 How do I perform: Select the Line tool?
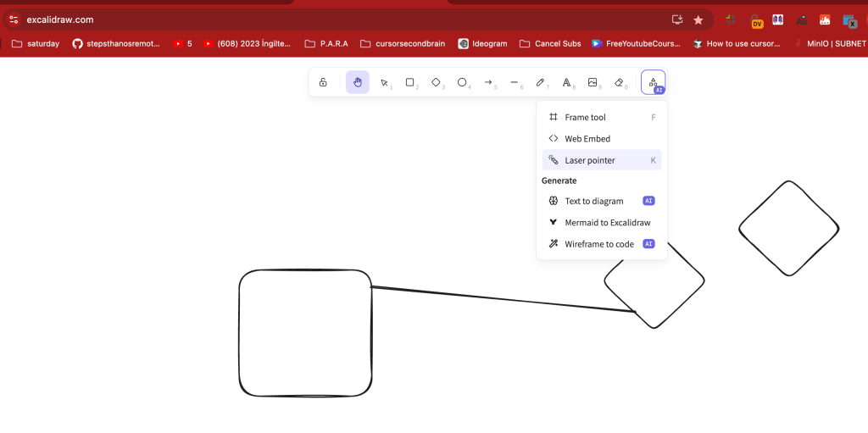point(514,82)
